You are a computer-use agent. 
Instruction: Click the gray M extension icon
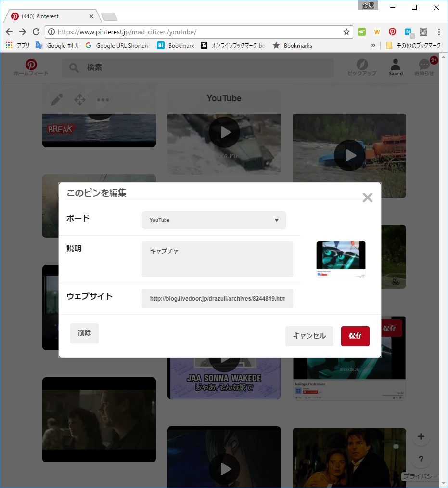tap(423, 32)
